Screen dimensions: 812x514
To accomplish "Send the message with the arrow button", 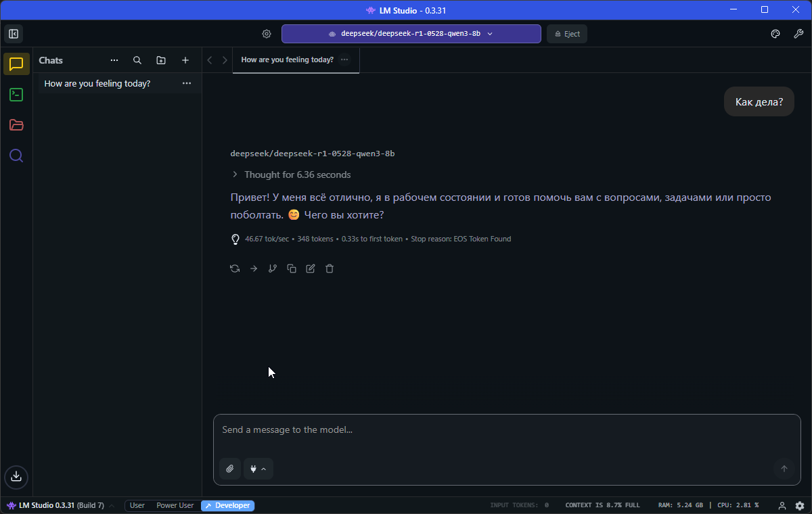I will click(784, 469).
